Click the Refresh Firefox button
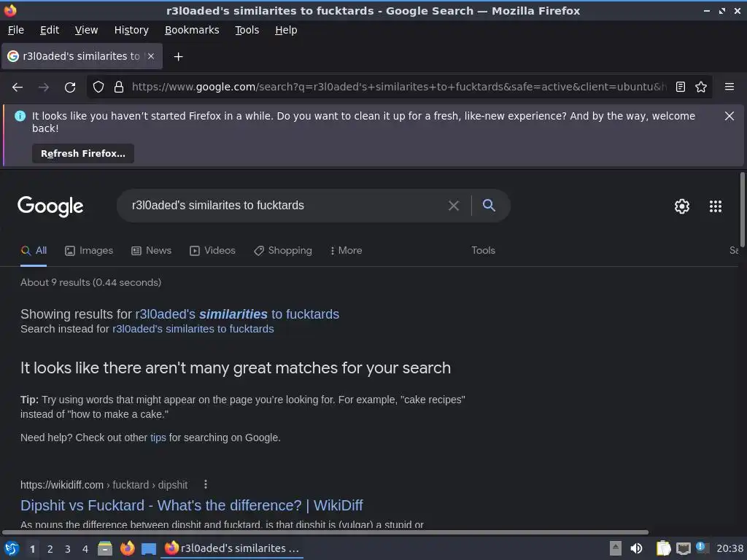The height and width of the screenshot is (560, 747). pos(83,153)
